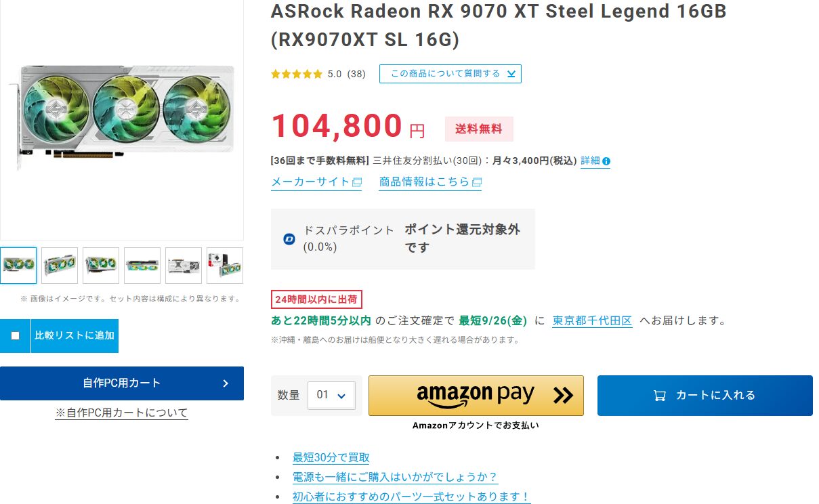The width and height of the screenshot is (819, 504).
Task: Open 初心者におすすめのパーツ一式セット link
Action: 411,497
